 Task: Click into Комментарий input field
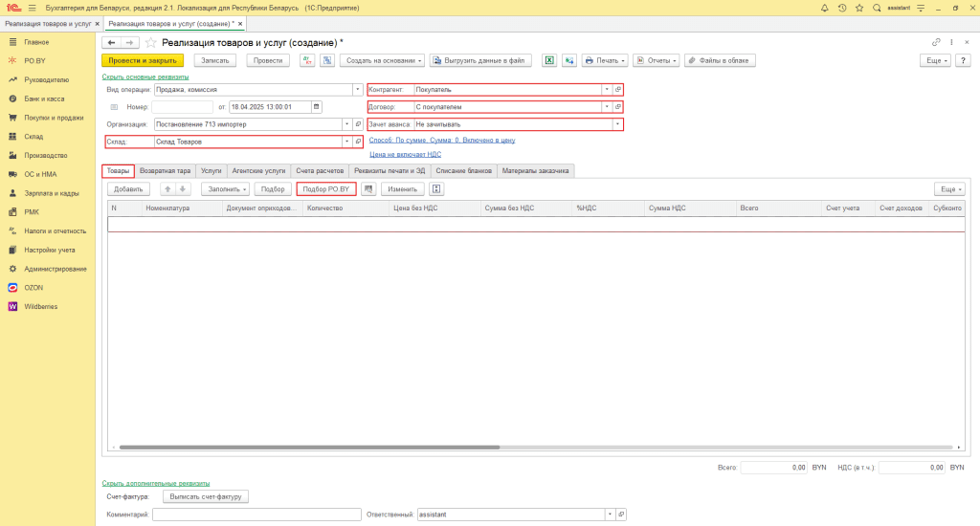click(x=256, y=515)
